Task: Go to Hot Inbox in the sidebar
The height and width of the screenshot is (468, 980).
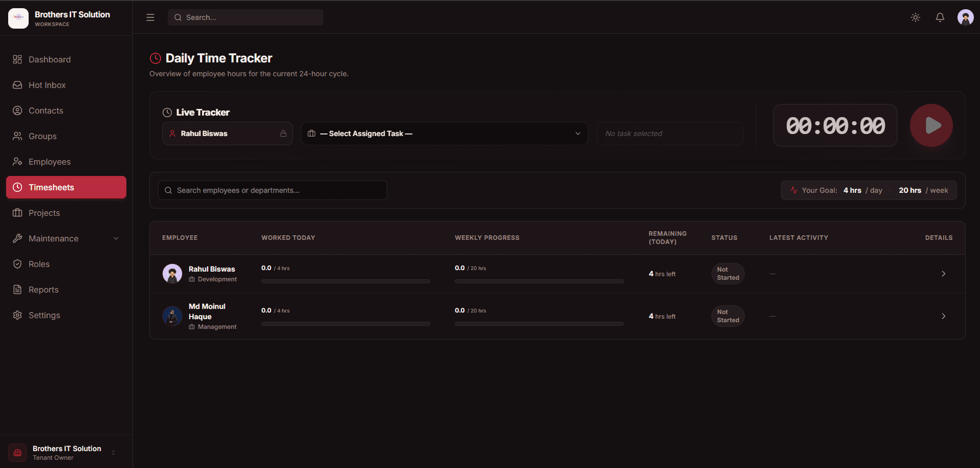Action: [66, 85]
